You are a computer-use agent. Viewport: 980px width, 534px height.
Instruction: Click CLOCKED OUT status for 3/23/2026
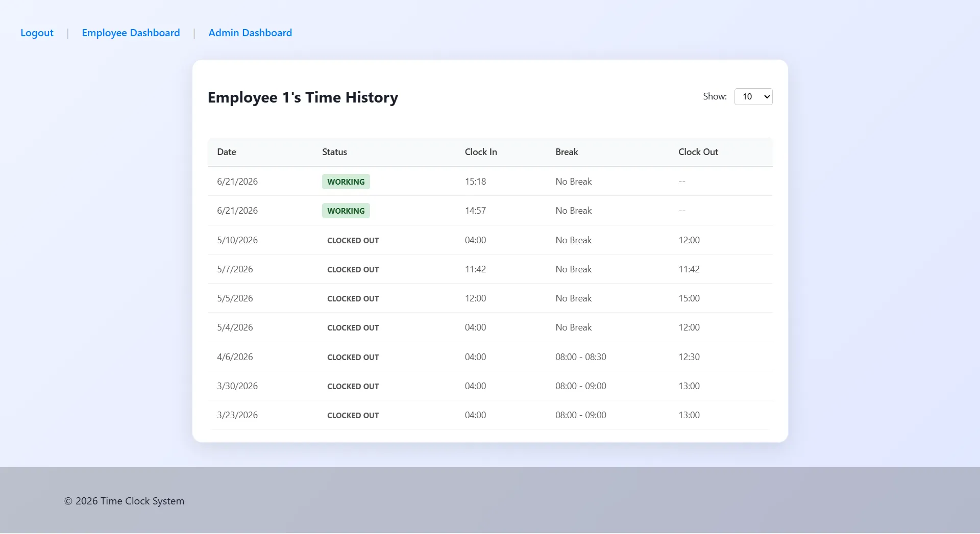tap(353, 415)
